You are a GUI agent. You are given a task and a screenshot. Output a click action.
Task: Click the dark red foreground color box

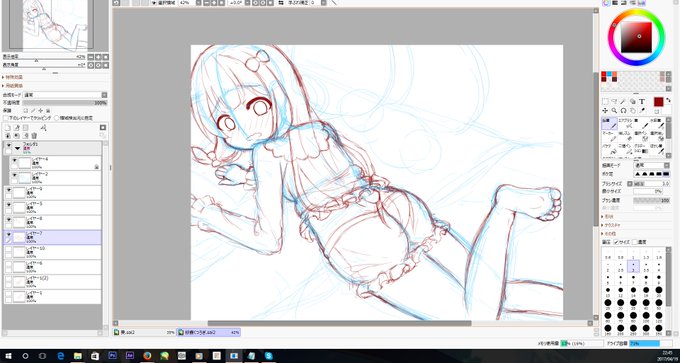(658, 101)
